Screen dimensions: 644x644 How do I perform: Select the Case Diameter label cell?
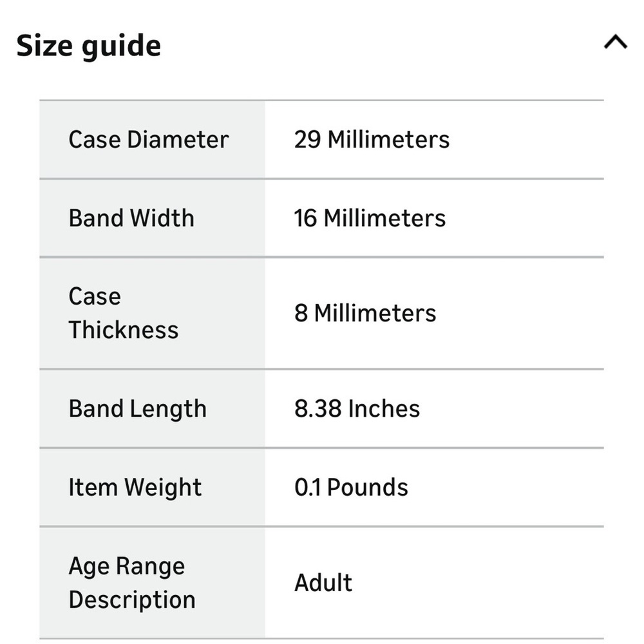coord(153,140)
